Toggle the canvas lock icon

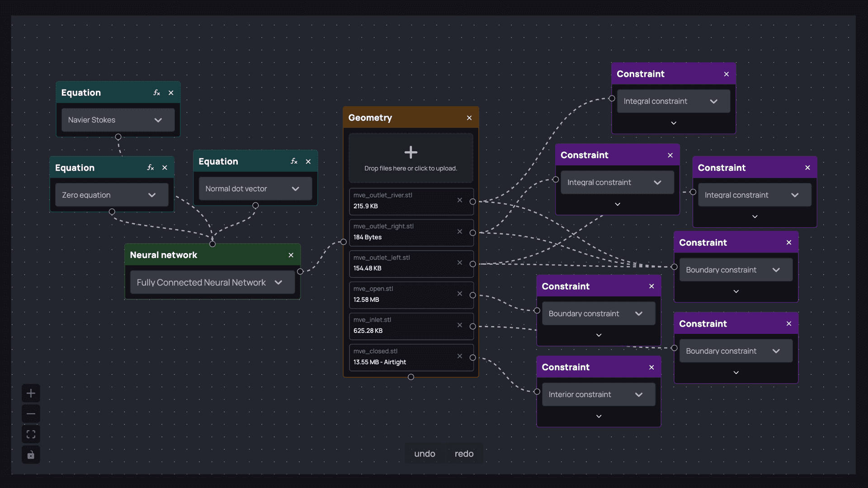pos(31,455)
